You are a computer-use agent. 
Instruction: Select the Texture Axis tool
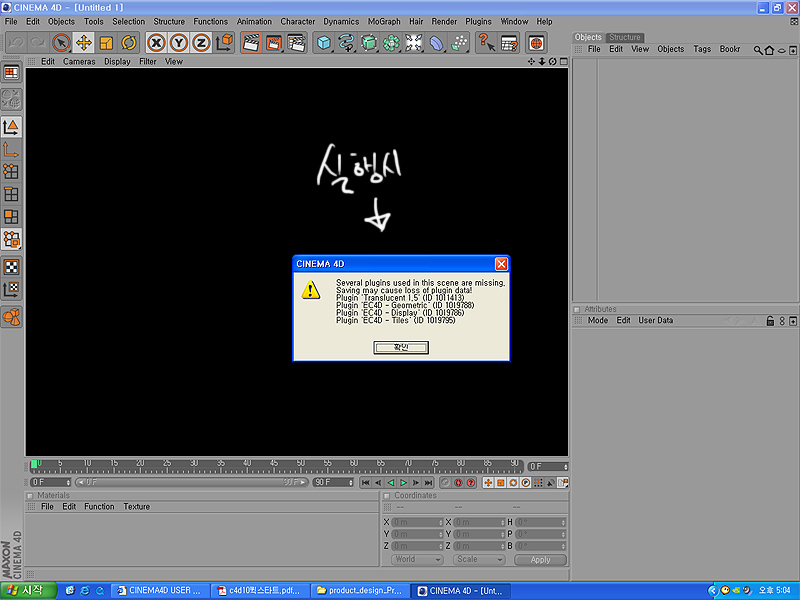click(11, 289)
